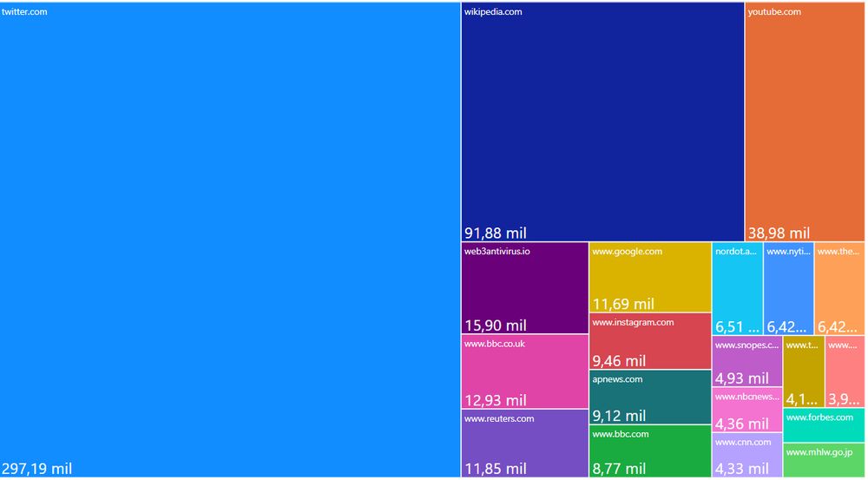The height and width of the screenshot is (480, 868).
Task: Select the www.instagram.com label
Action: [634, 322]
